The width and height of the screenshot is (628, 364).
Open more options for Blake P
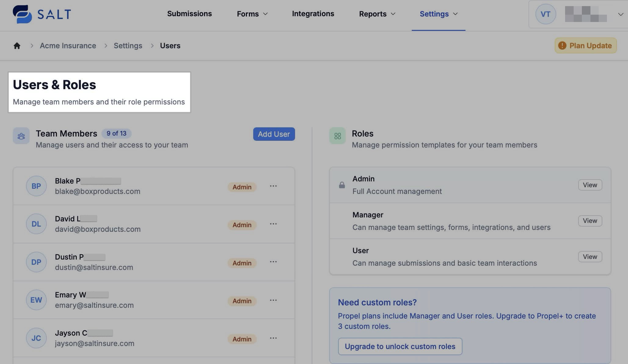273,186
